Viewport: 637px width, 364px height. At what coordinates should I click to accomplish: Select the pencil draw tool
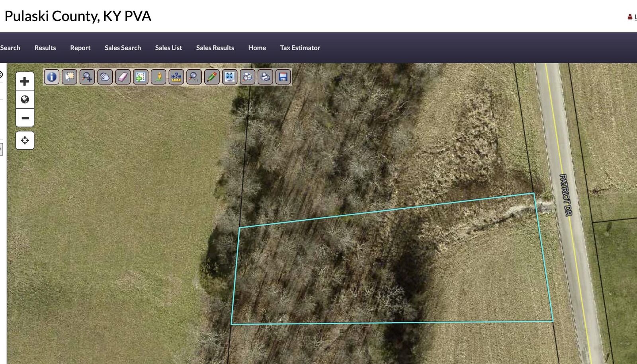click(212, 77)
